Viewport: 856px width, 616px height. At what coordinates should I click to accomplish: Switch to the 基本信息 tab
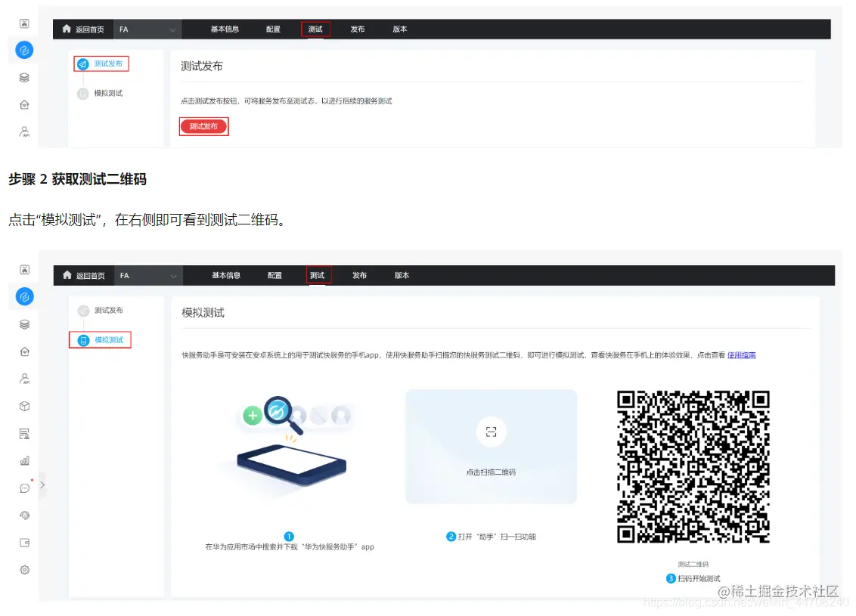(x=225, y=275)
